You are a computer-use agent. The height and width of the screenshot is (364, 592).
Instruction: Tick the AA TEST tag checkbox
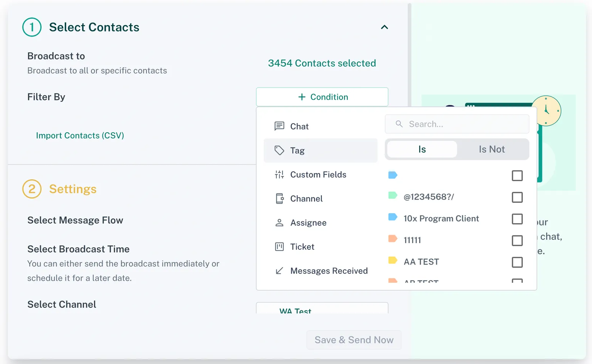coord(517,262)
